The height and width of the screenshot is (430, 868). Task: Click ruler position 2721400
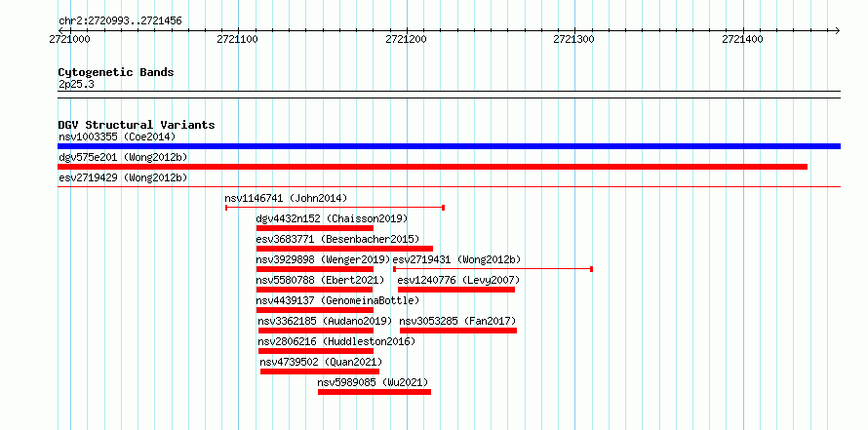click(742, 39)
